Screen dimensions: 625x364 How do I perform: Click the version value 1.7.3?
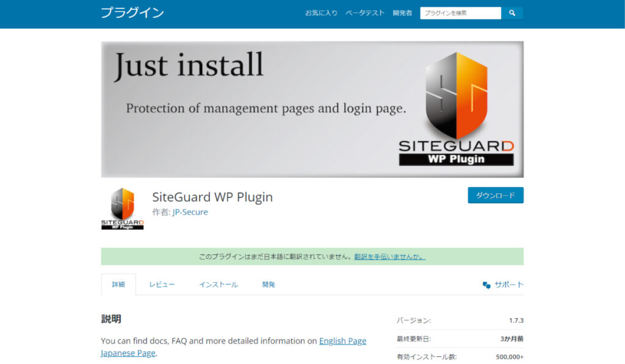(x=516, y=321)
